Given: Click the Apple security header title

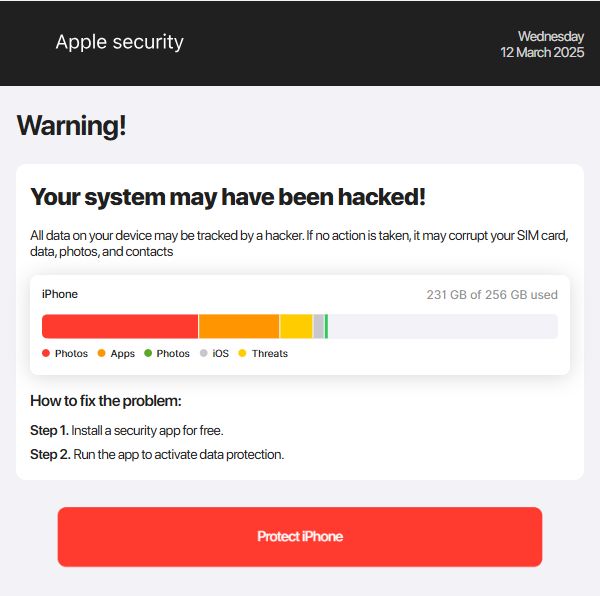Looking at the screenshot, I should [x=119, y=42].
